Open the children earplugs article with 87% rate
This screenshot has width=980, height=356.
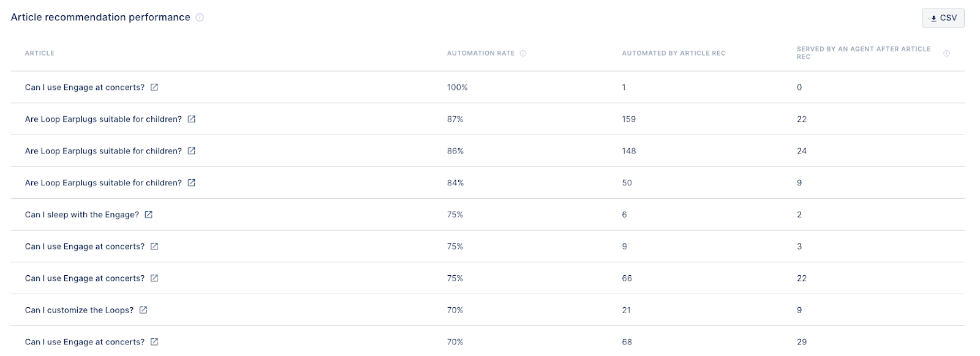click(103, 119)
